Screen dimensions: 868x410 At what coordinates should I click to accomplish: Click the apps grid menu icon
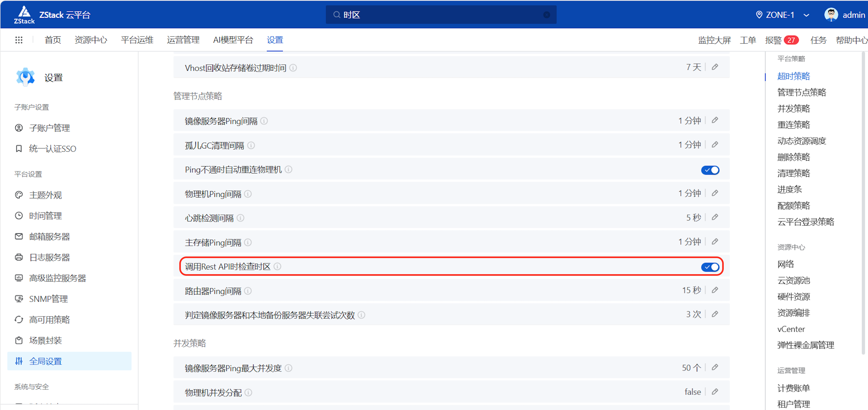[x=19, y=40]
